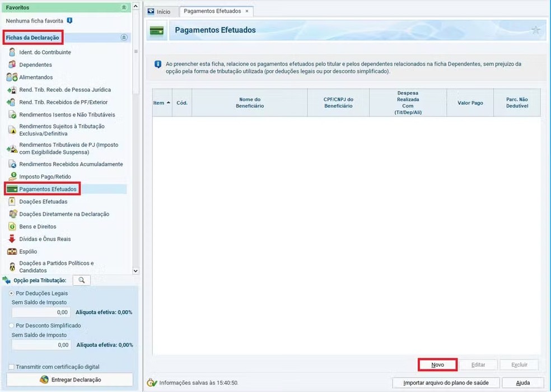Collapse the Favoritos panel
The width and height of the screenshot is (551, 392).
(124, 8)
